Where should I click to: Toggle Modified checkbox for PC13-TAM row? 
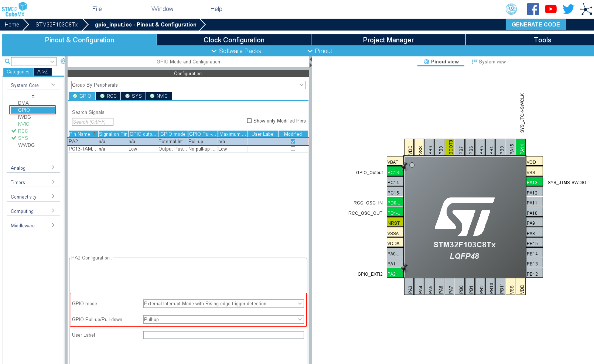pyautogui.click(x=293, y=149)
